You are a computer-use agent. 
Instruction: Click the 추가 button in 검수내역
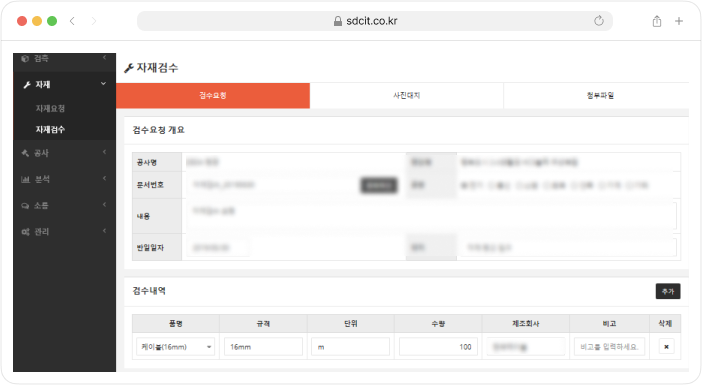(x=668, y=291)
